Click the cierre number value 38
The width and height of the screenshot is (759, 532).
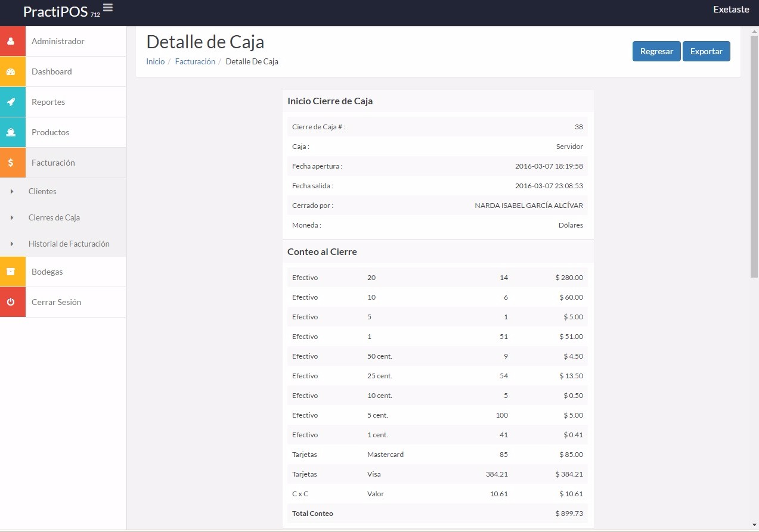579,127
